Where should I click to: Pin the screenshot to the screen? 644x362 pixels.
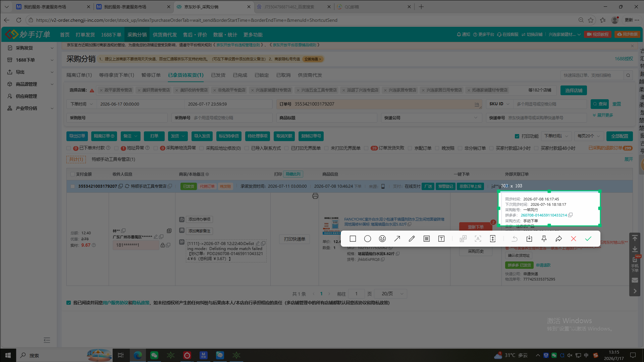544,239
